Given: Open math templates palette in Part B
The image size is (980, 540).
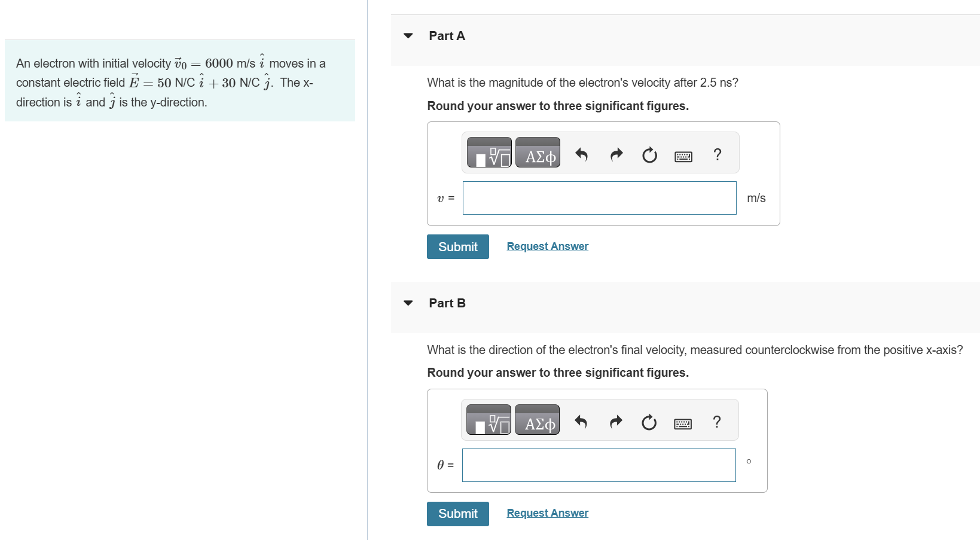Looking at the screenshot, I should click(x=489, y=420).
